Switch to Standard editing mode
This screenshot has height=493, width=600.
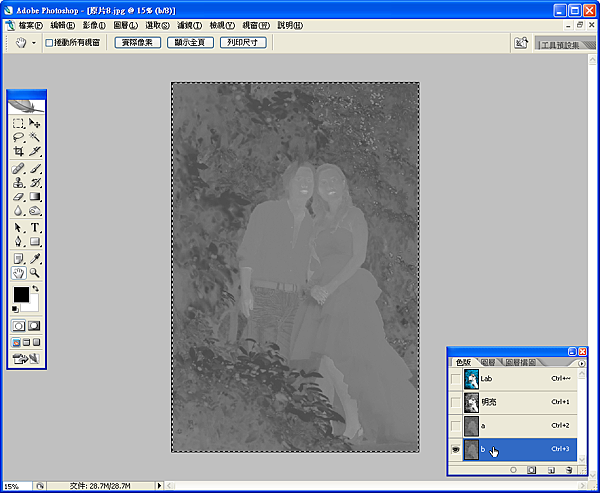pos(18,326)
